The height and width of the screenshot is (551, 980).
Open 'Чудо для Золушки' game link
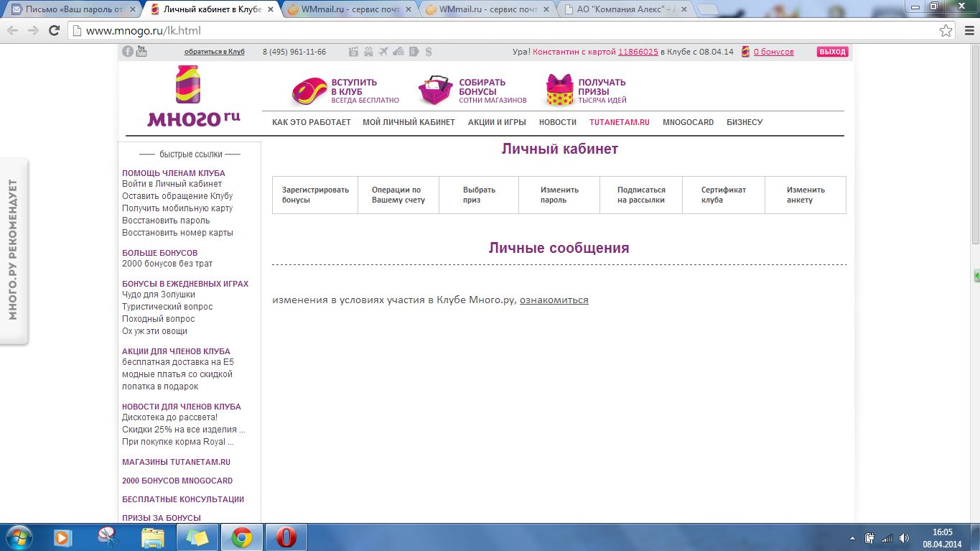pyautogui.click(x=159, y=295)
